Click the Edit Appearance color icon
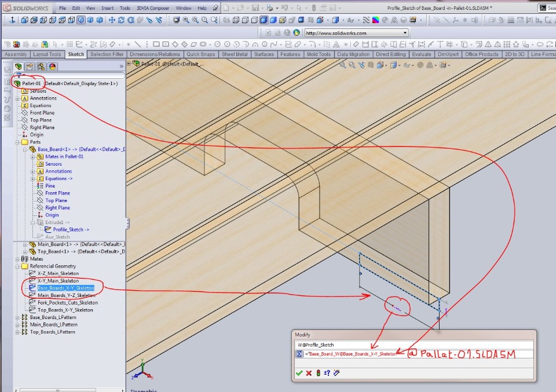 click(x=375, y=20)
